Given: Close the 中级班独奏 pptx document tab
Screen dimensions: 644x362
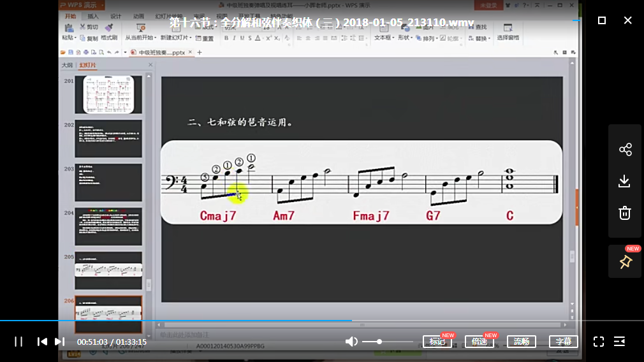Looking at the screenshot, I should click(x=190, y=52).
